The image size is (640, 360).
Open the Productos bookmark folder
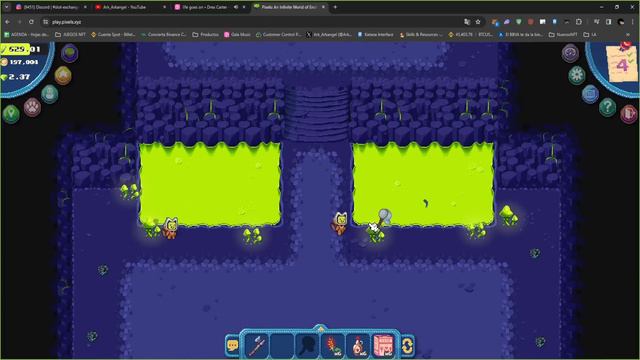(x=206, y=35)
